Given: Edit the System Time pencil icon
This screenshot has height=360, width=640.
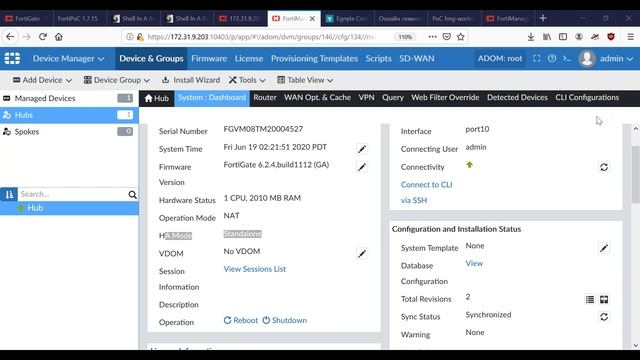Looking at the screenshot, I should (x=362, y=149).
